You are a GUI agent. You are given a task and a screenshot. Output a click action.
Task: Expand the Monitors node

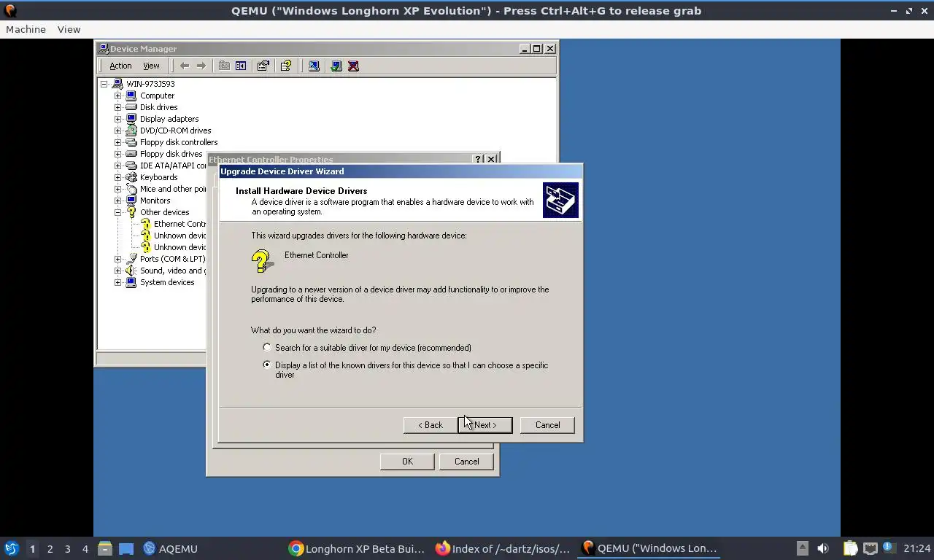[117, 201]
